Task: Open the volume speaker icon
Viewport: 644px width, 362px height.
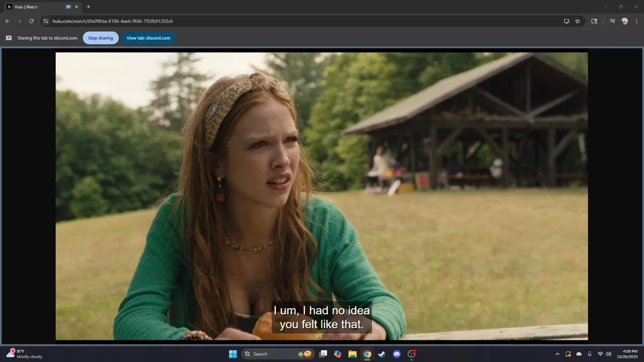Action: tap(608, 354)
